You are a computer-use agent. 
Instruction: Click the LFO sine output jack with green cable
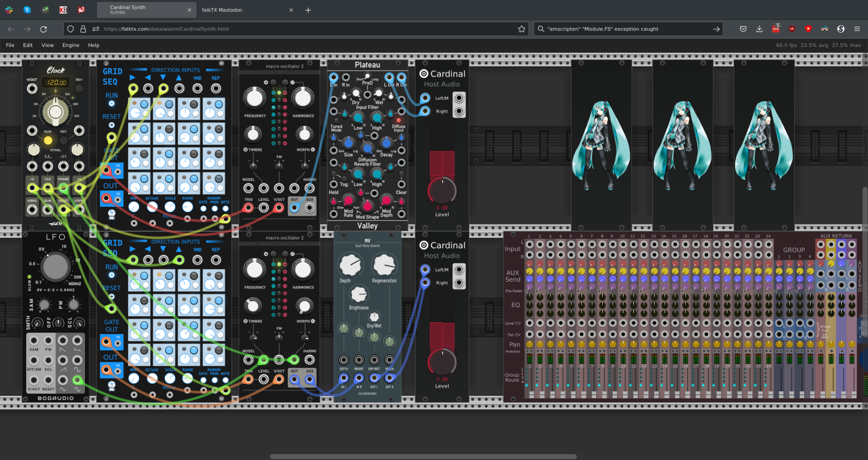[x=78, y=380]
